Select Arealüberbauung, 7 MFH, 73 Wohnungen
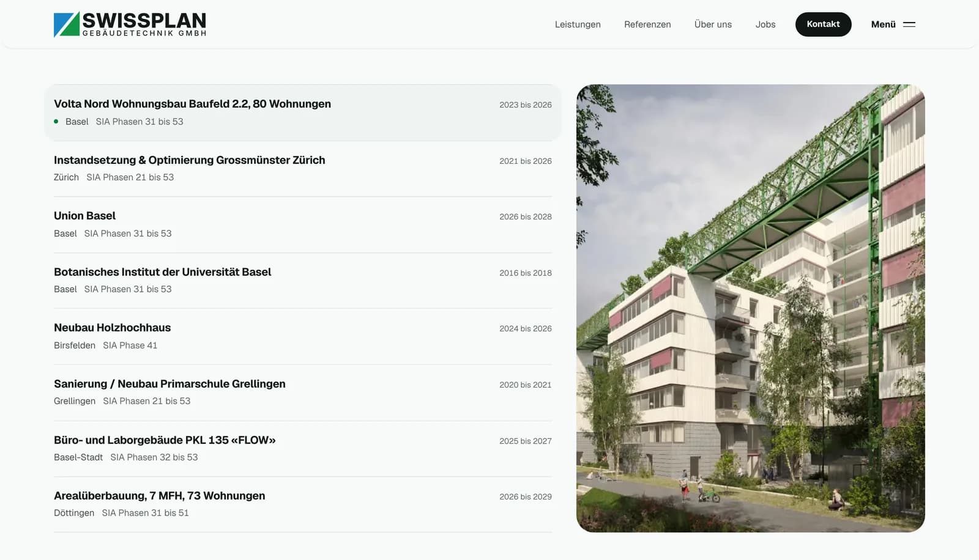Screen dimensions: 979x560 [303, 504]
